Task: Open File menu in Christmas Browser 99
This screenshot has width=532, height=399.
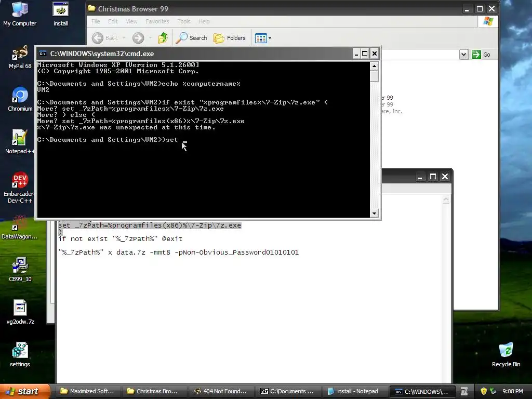Action: point(96,21)
